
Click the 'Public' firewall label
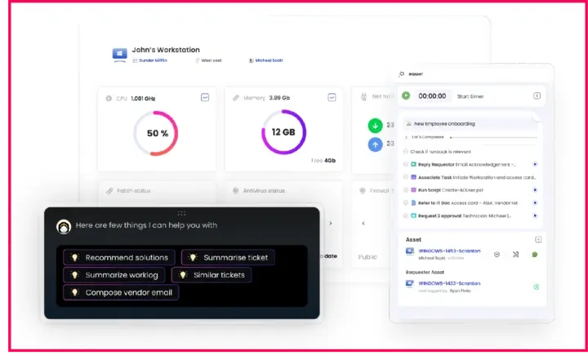click(367, 257)
